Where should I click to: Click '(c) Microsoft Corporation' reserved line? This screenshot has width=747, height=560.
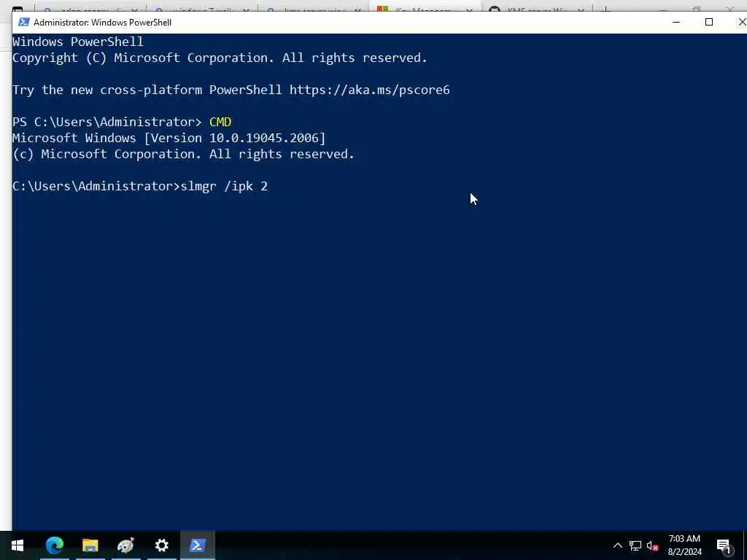tap(183, 155)
